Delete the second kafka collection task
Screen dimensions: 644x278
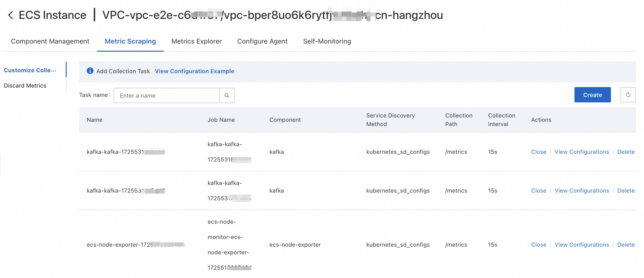[x=626, y=190]
